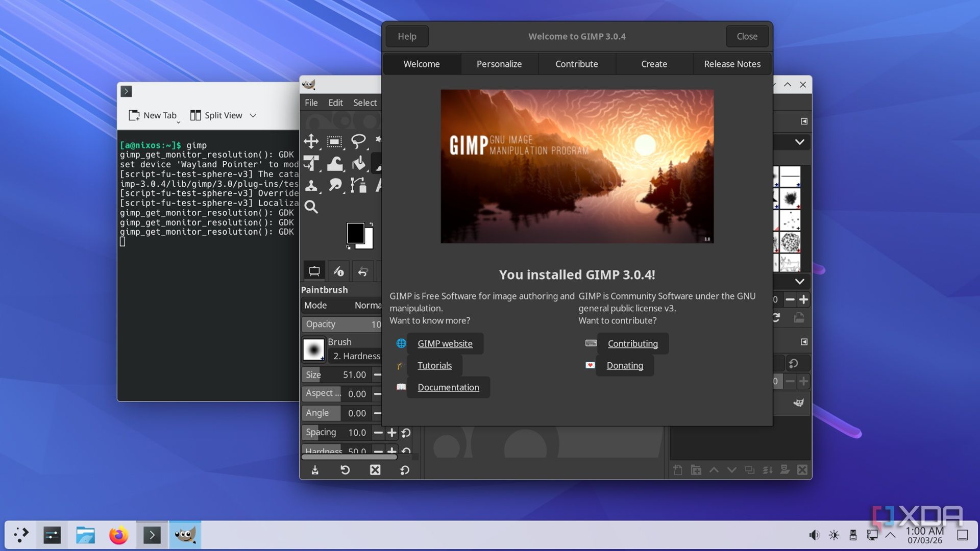Open the KDE application launcher
The width and height of the screenshot is (980, 551).
[21, 535]
